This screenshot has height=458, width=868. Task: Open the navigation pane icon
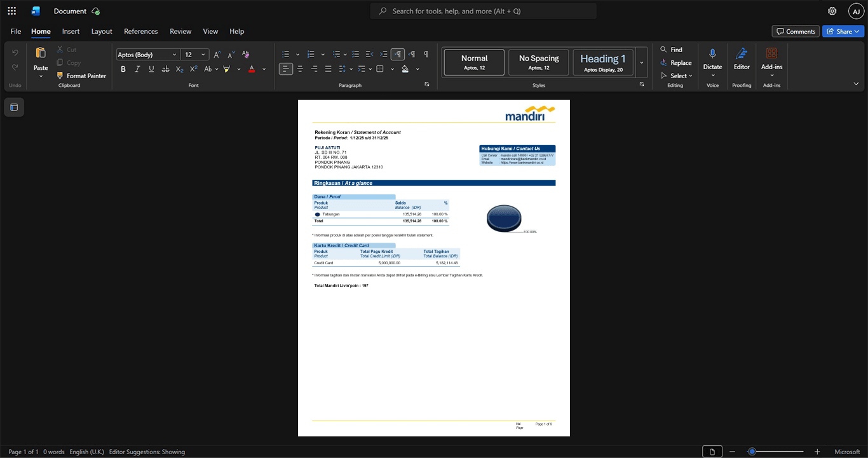click(14, 107)
